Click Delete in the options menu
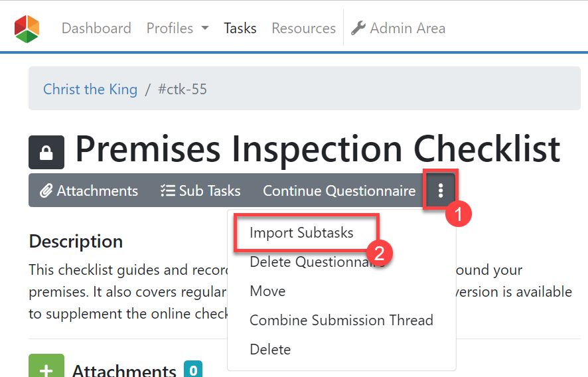This screenshot has width=588, height=377. (x=270, y=350)
